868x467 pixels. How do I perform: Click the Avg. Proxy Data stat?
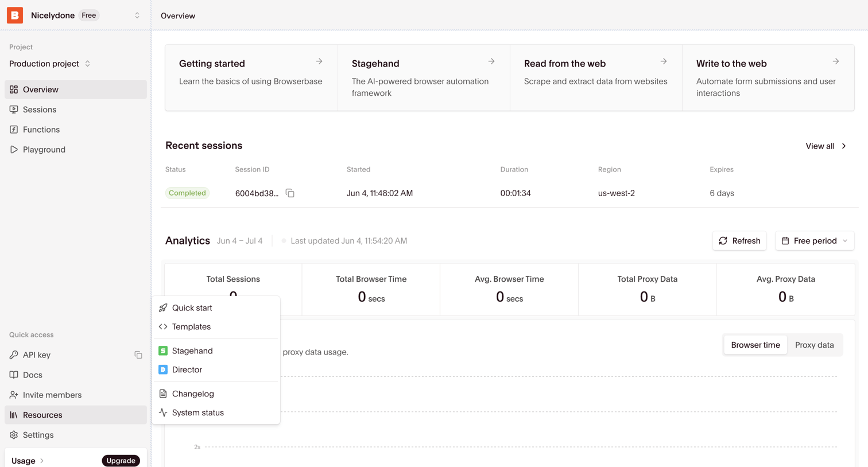785,290
